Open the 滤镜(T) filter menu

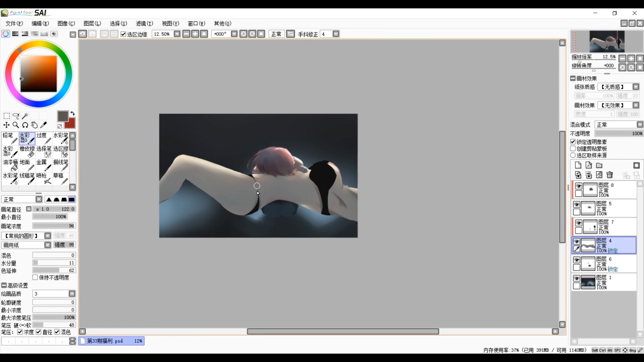point(144,23)
